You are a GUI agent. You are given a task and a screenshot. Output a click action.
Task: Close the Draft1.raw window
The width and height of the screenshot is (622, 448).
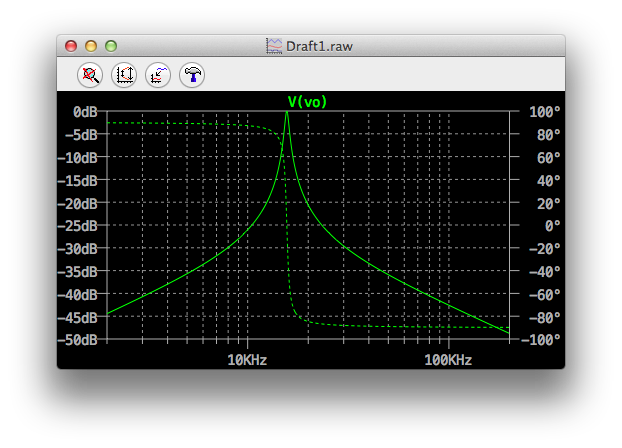[x=71, y=46]
